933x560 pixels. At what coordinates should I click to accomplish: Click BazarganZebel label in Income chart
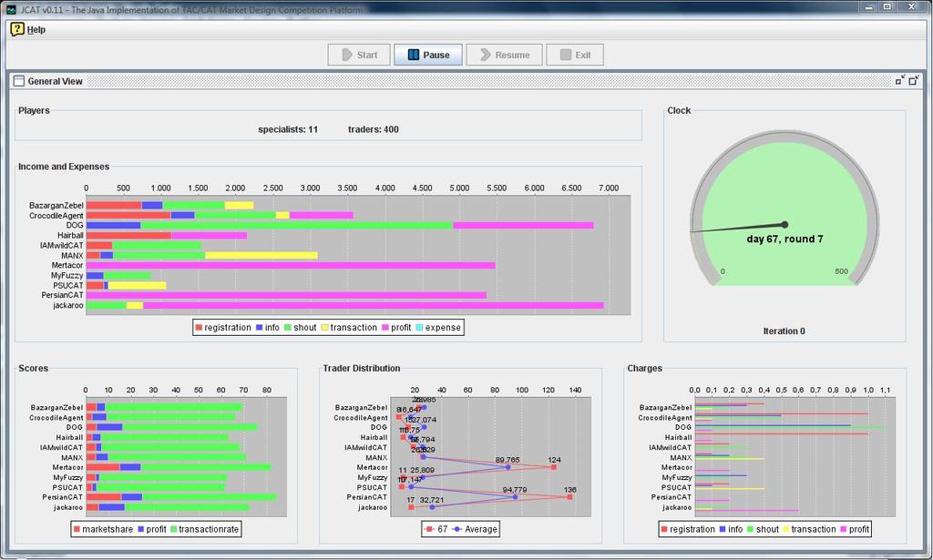56,206
